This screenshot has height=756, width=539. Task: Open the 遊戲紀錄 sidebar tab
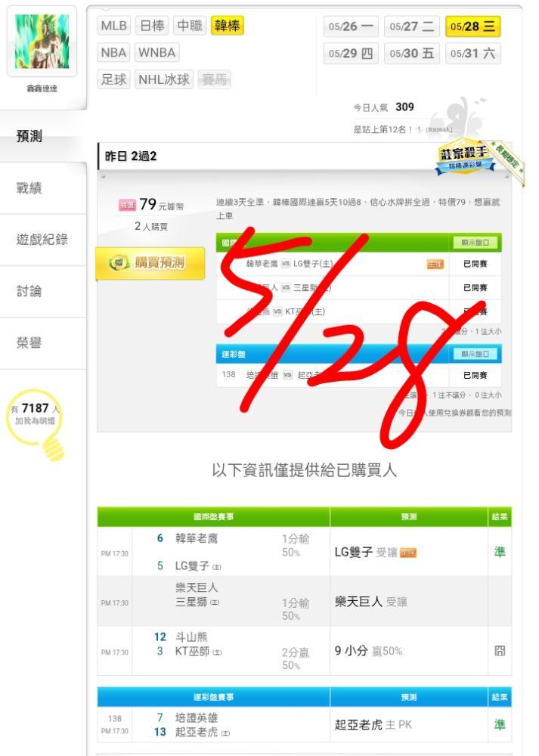click(43, 240)
